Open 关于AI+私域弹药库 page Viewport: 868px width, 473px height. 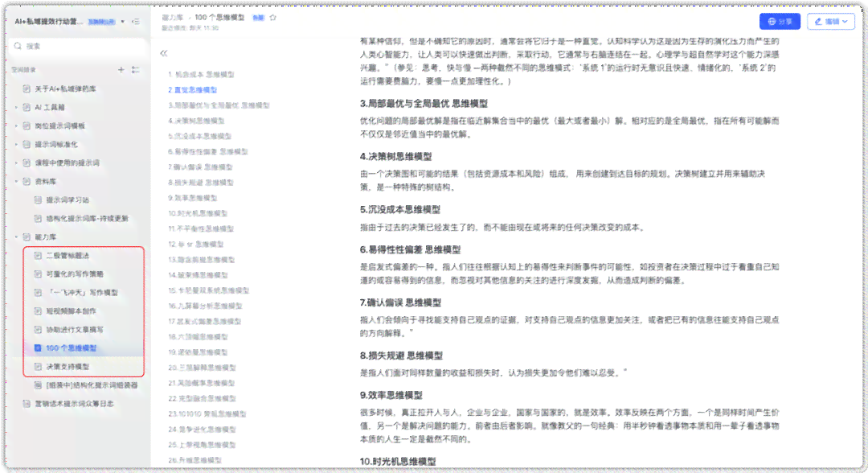[x=65, y=88]
